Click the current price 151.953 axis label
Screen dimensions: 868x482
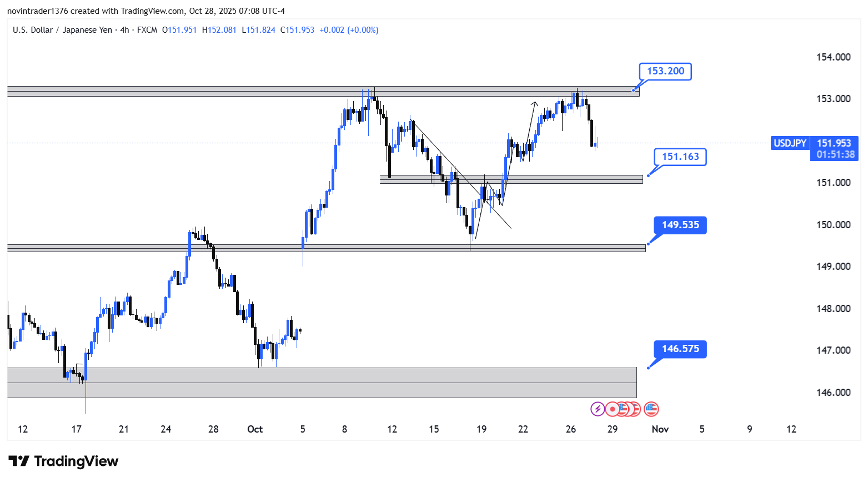pos(834,143)
